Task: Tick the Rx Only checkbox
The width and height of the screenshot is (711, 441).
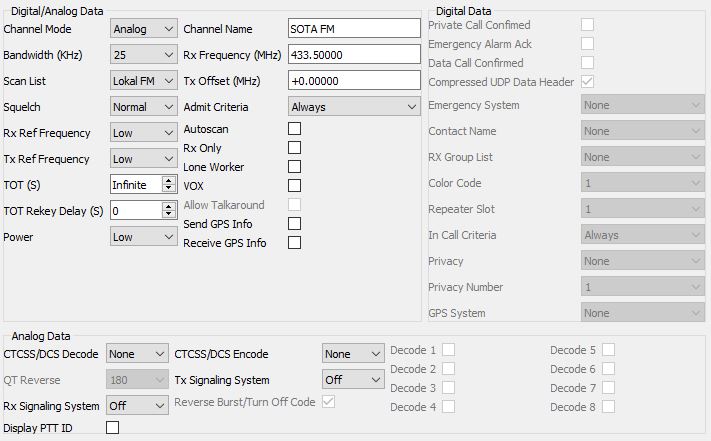Action: [x=294, y=148]
